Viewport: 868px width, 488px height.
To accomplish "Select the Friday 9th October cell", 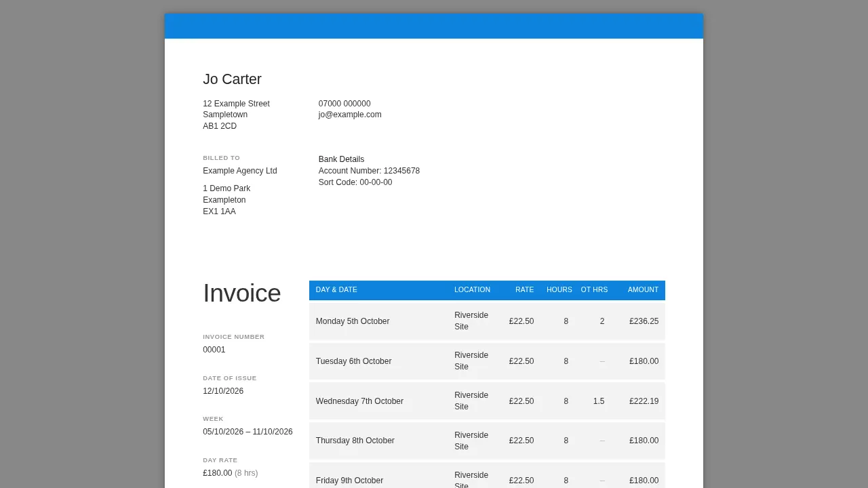I will click(350, 481).
